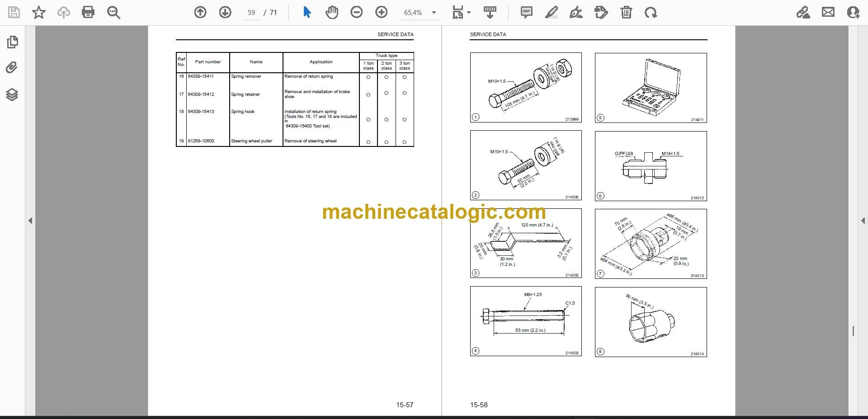Screen dimensions: 868x419
Task: Click the zoom percentage field 65,4%
Action: [x=413, y=13]
